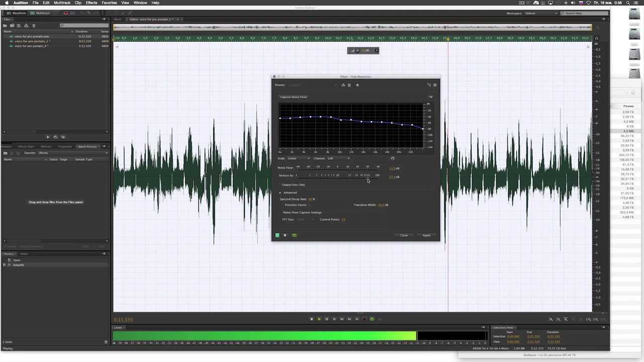Viewport: 644px width, 362px height.
Task: Open Presets dropdown in Hiss Reduction
Action: pos(312,85)
